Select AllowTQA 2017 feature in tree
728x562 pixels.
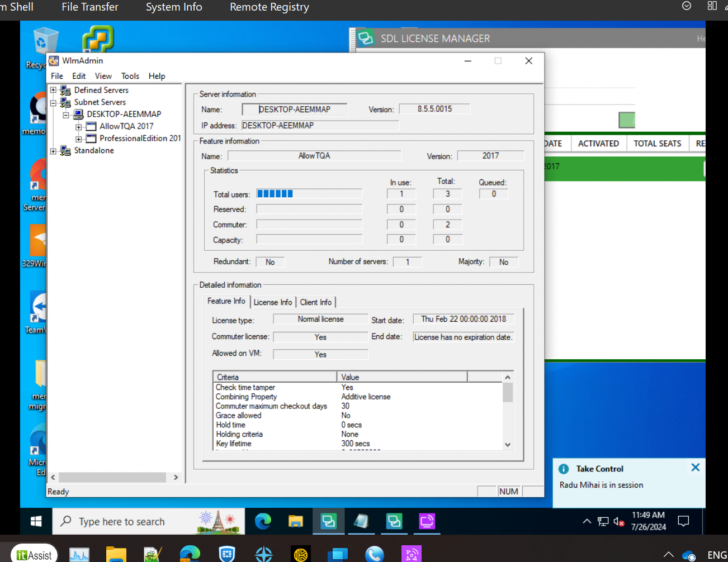pos(126,126)
